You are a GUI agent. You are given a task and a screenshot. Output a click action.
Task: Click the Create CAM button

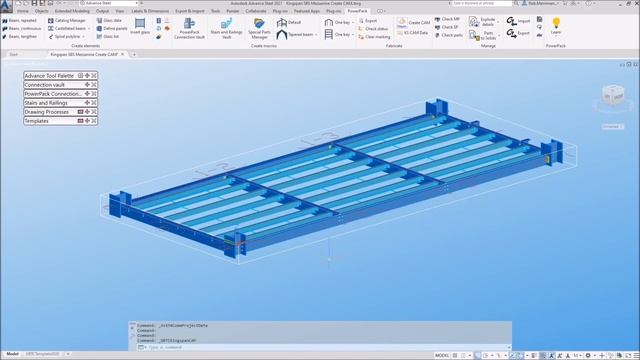click(x=413, y=22)
